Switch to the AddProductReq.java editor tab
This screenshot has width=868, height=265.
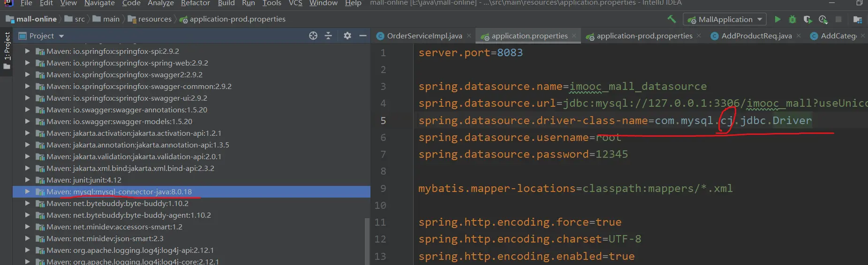756,36
